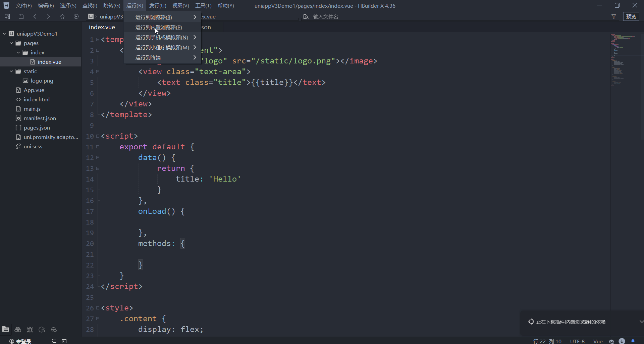
Task: Select Run to Browser menu entry
Action: point(162,17)
